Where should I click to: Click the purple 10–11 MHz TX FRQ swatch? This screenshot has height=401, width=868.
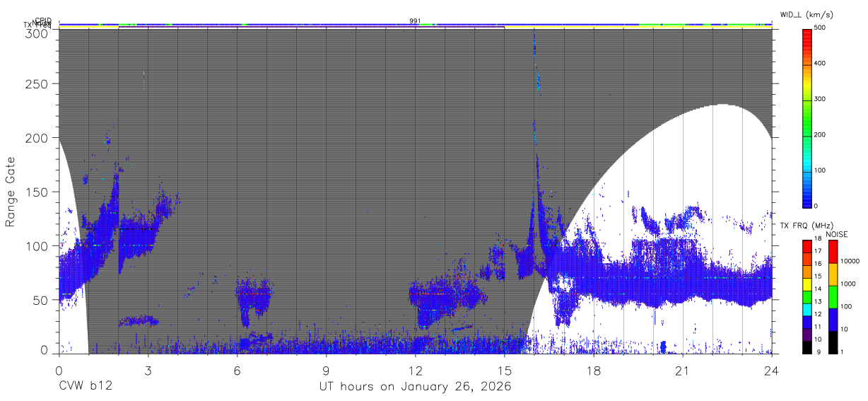coord(807,334)
